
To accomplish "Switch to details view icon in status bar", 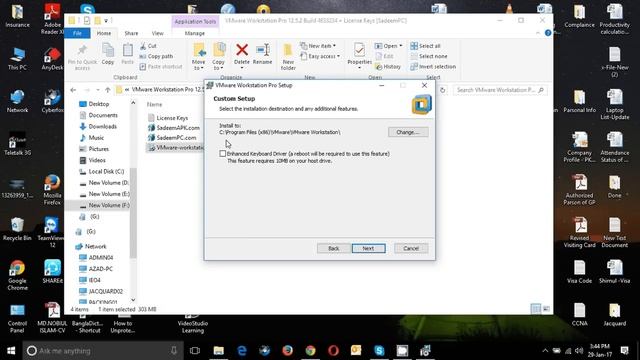I will (536, 309).
